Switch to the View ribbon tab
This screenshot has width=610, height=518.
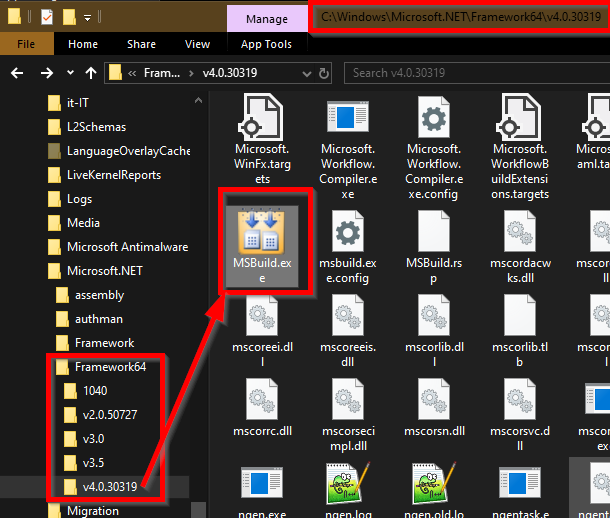click(197, 44)
